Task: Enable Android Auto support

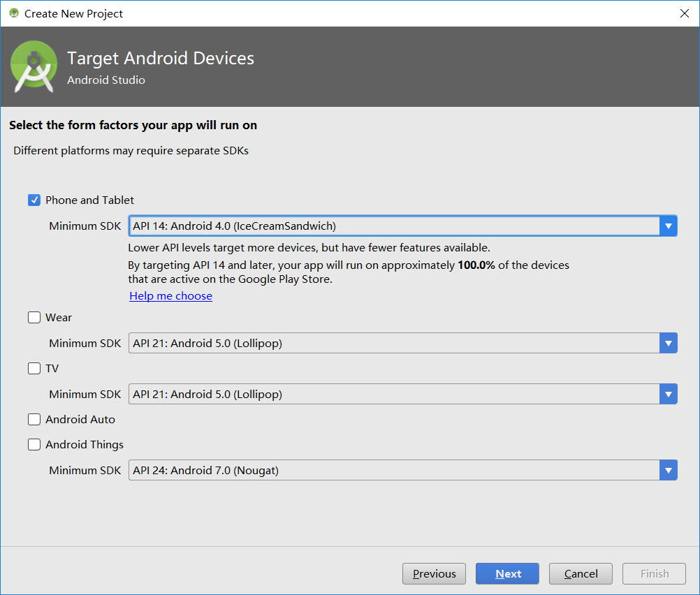Action: (34, 419)
